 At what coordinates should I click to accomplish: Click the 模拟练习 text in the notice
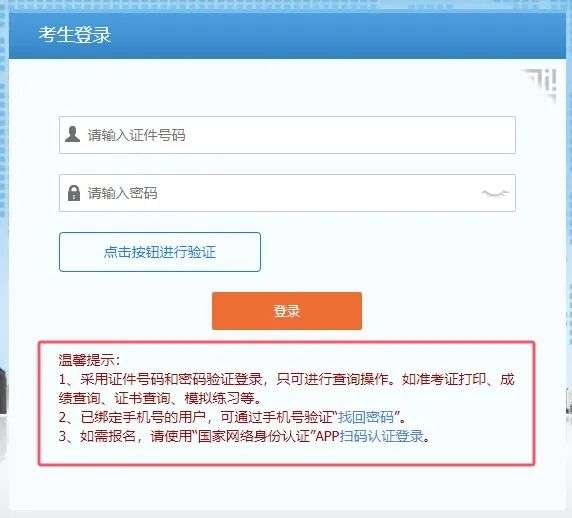point(213,398)
